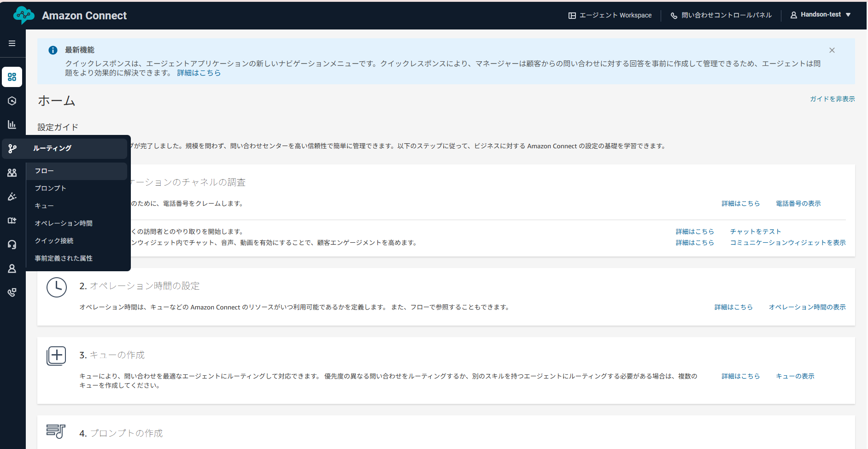
Task: Open the headset agent applications icon
Action: (12, 245)
